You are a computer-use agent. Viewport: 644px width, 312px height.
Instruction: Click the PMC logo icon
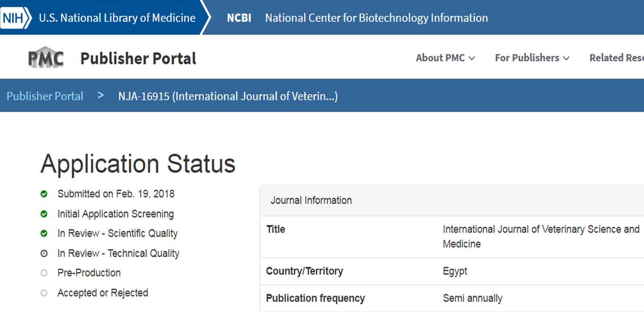[46, 58]
